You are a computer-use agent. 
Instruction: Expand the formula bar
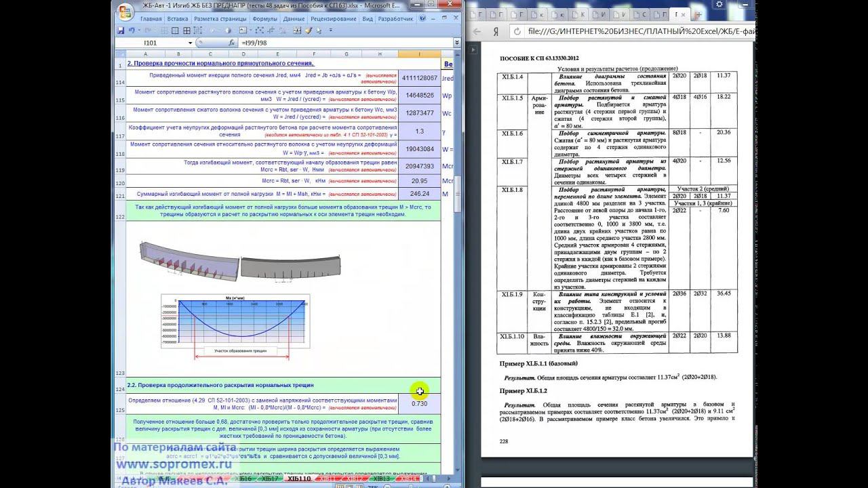pos(456,43)
